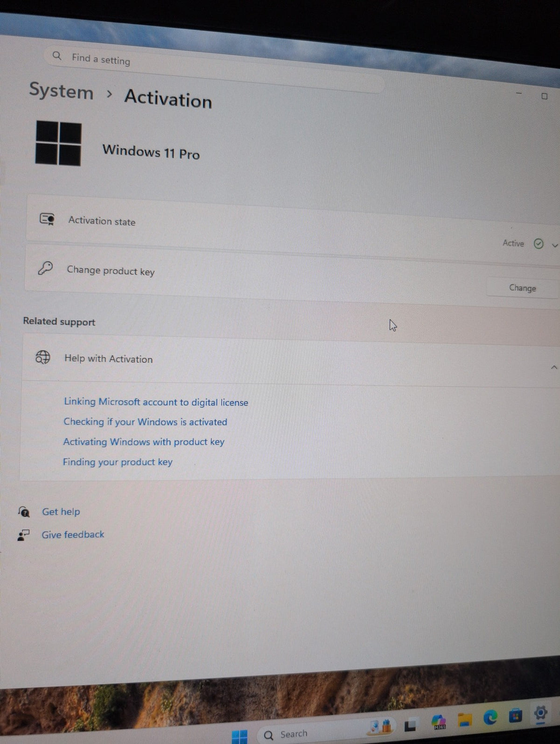Click the Activation state certificate icon
Screen dimensions: 560x744
tap(47, 219)
